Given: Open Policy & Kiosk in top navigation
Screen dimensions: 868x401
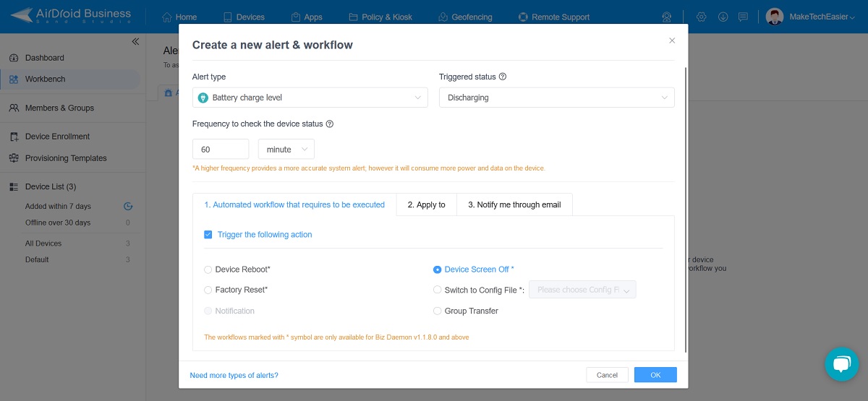Looking at the screenshot, I should click(380, 17).
